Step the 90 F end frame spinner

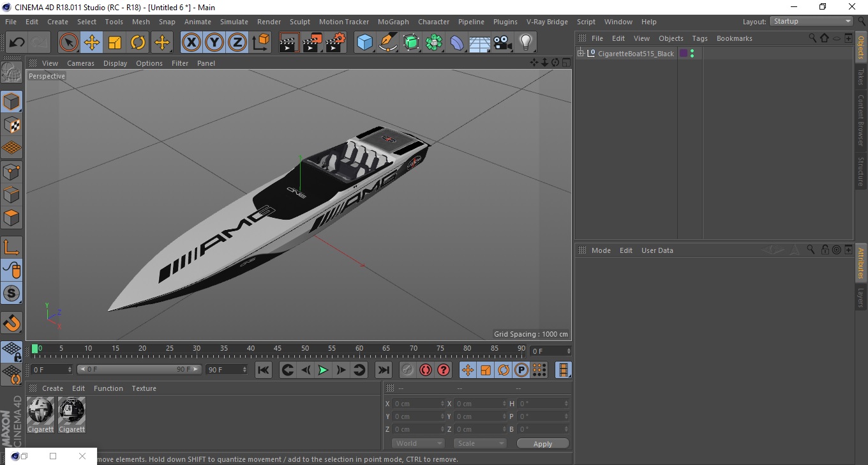click(x=244, y=370)
